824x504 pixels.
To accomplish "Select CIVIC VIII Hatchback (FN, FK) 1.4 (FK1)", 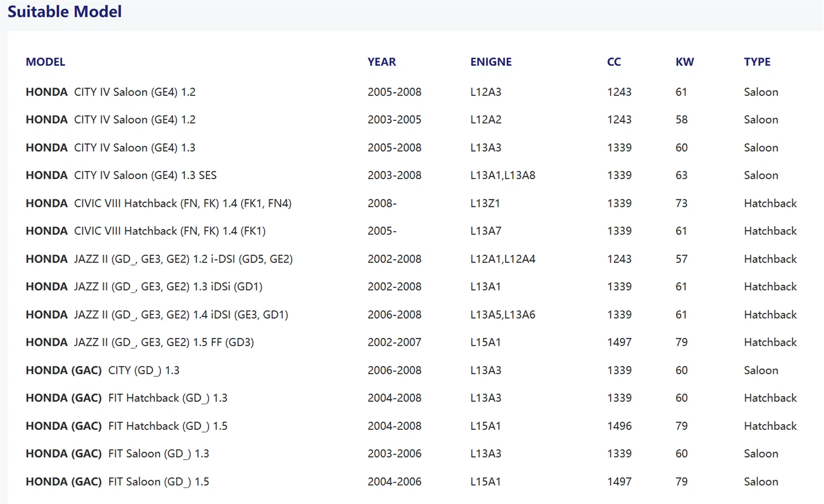I will point(146,231).
